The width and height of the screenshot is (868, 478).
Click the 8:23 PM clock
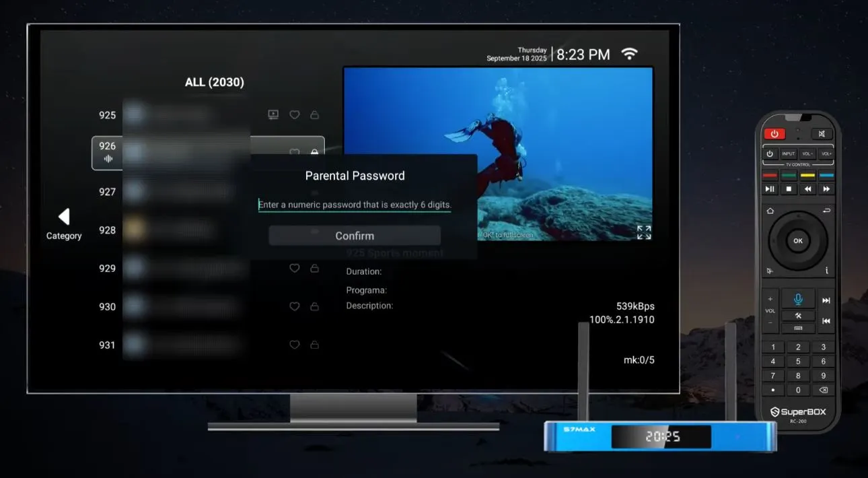(583, 55)
